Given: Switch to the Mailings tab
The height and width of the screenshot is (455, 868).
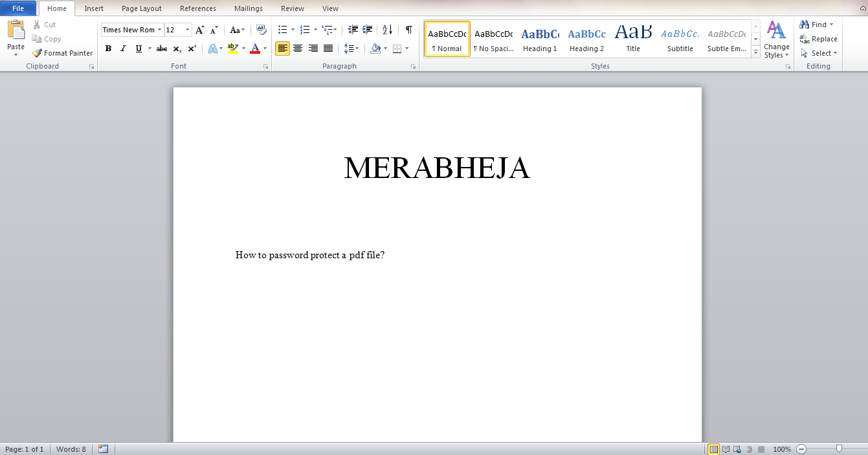Looking at the screenshot, I should pos(249,8).
